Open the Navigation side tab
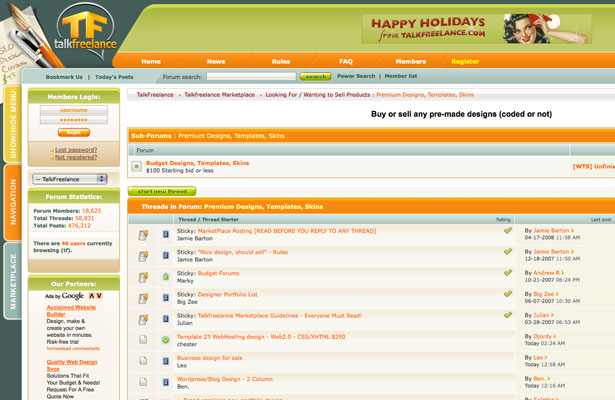 click(13, 202)
